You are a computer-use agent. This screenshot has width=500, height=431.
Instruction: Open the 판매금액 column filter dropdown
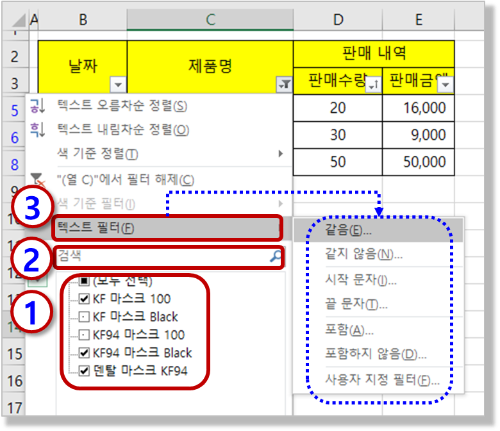[446, 85]
